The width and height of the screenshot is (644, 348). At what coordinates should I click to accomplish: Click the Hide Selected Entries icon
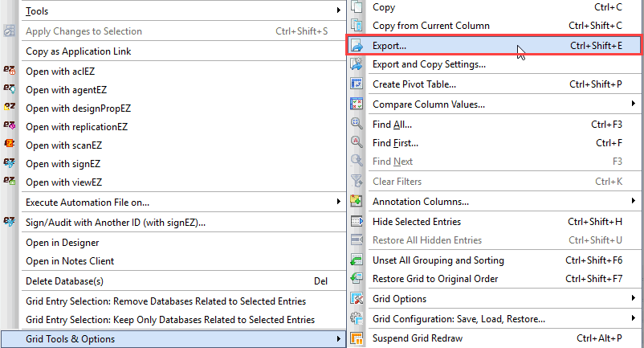tap(357, 222)
